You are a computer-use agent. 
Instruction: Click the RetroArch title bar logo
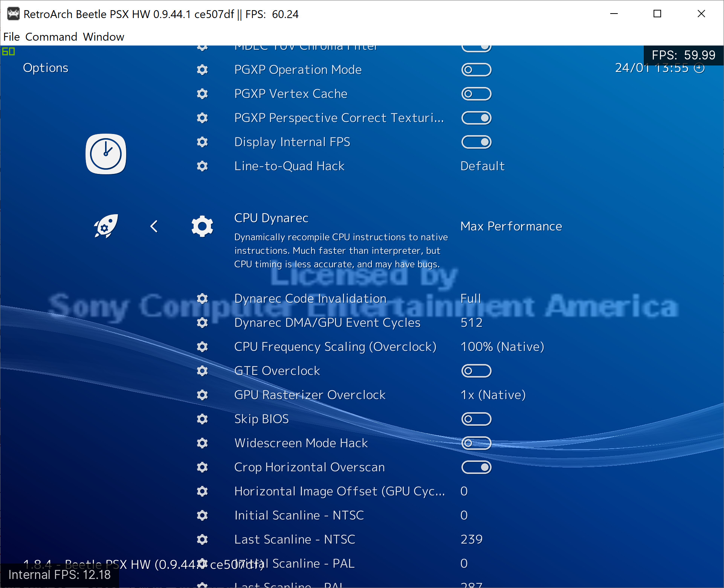(13, 14)
